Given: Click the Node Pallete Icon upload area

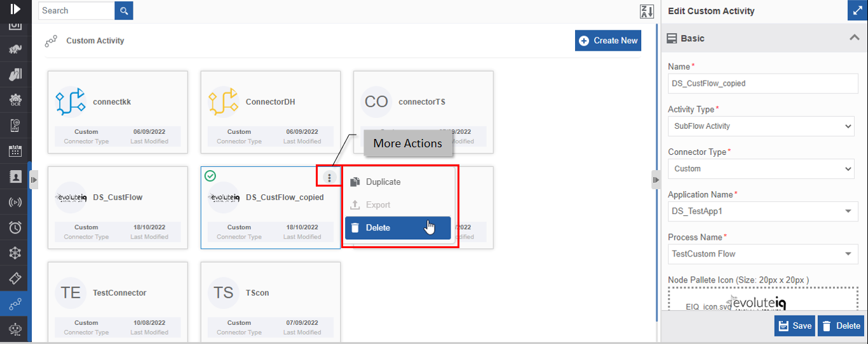Looking at the screenshot, I should (x=763, y=299).
